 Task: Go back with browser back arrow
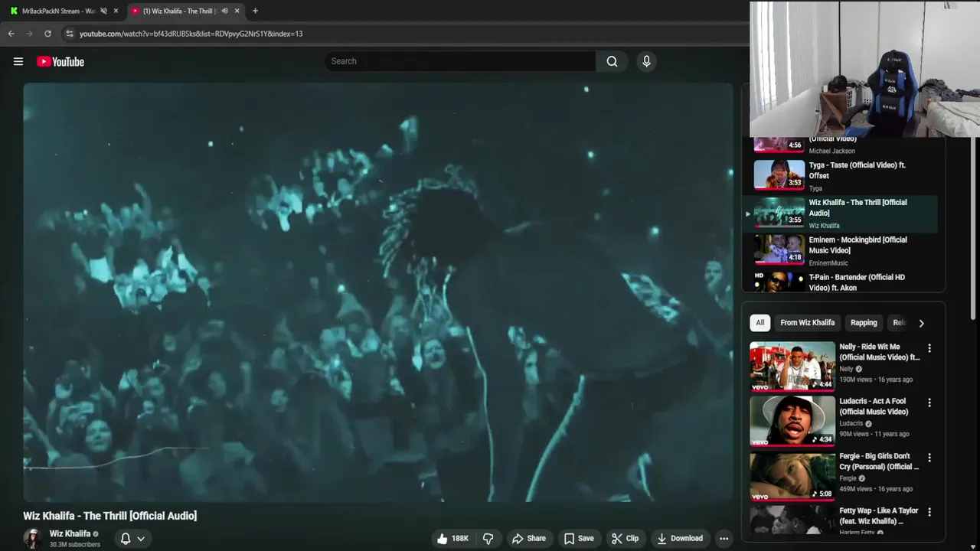11,34
